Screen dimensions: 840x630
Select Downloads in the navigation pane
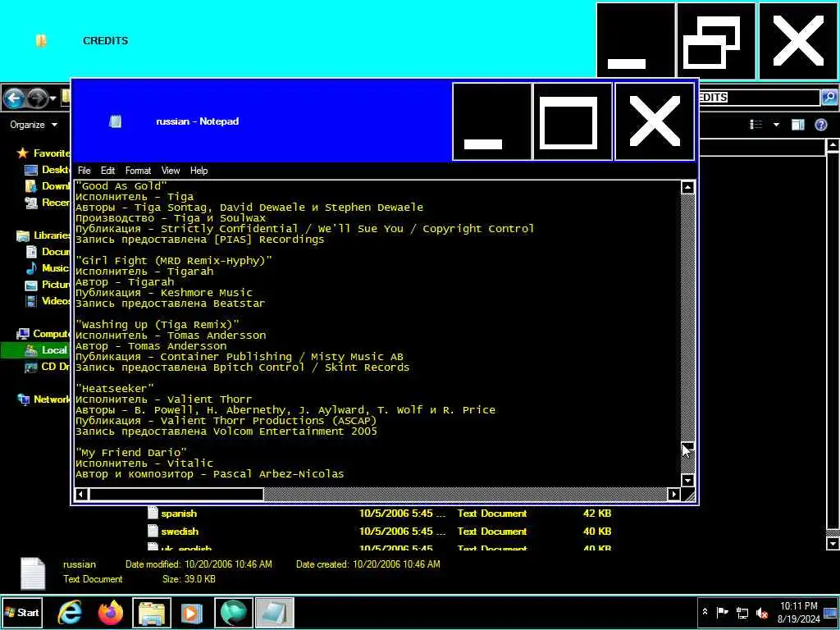(48, 186)
